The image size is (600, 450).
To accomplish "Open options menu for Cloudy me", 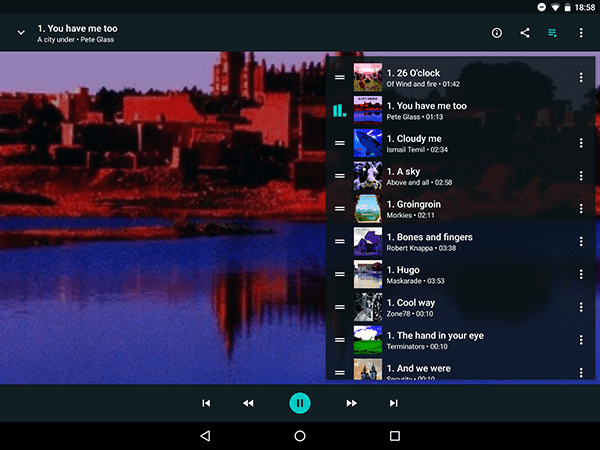I will coord(581,144).
